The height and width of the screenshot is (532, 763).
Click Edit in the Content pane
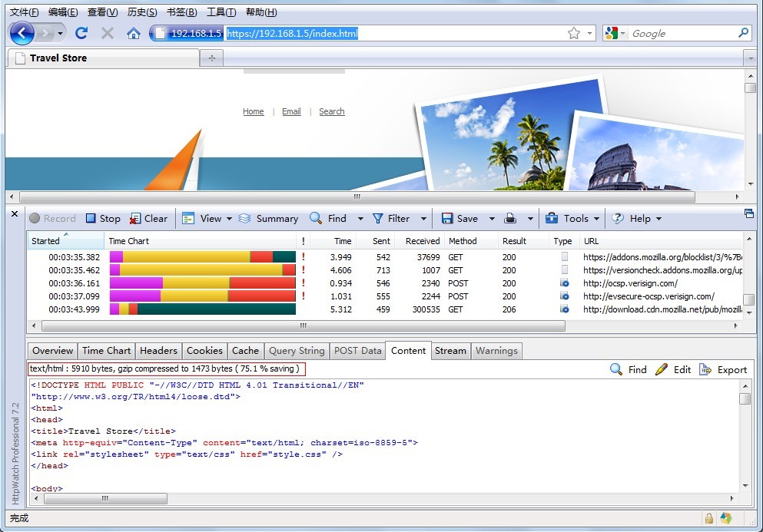pyautogui.click(x=673, y=369)
